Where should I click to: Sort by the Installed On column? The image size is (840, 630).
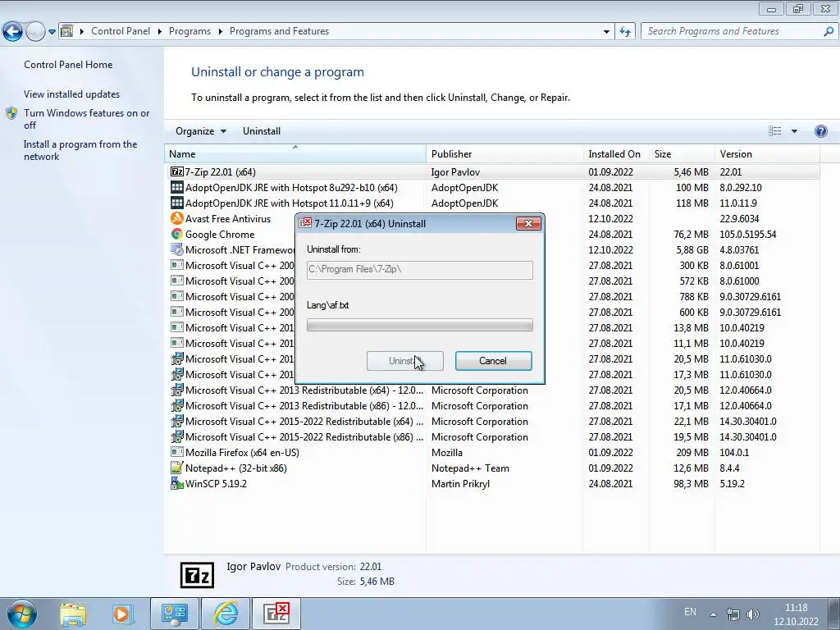click(616, 153)
